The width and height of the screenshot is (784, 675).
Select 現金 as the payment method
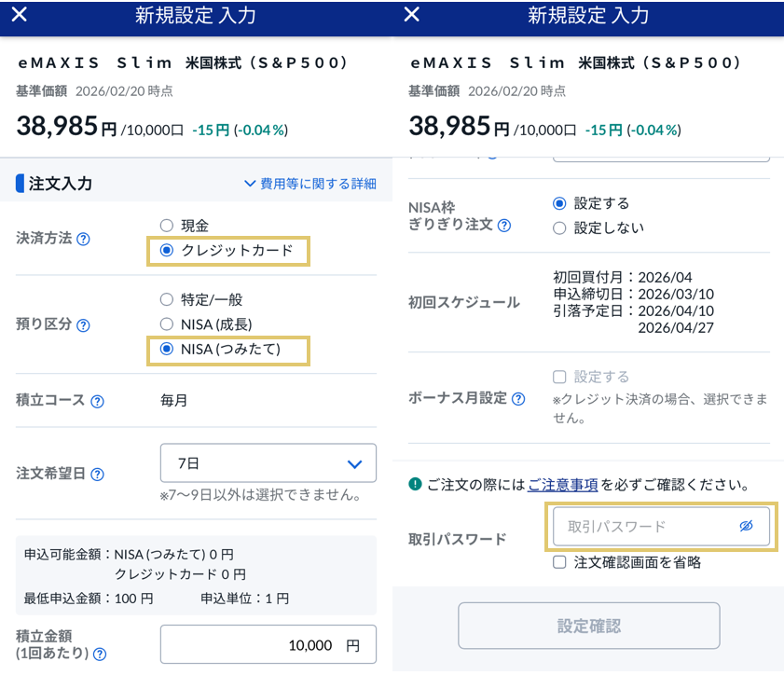167,226
